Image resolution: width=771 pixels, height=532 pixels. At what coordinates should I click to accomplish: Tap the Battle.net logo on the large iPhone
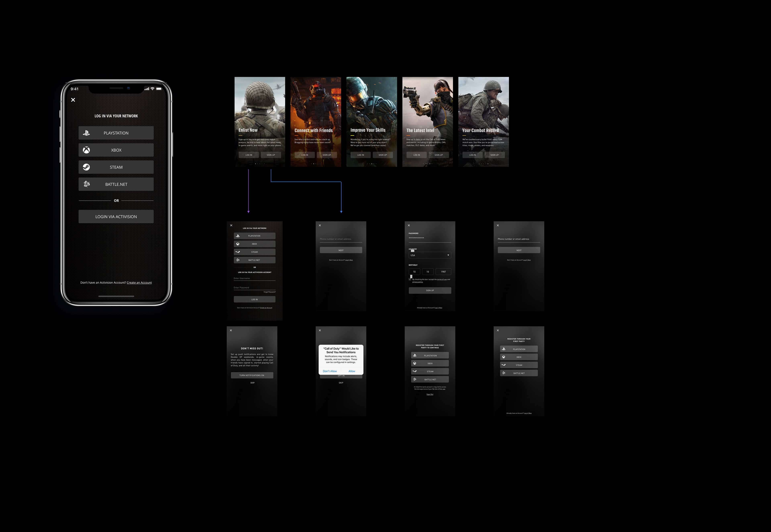pyautogui.click(x=87, y=184)
